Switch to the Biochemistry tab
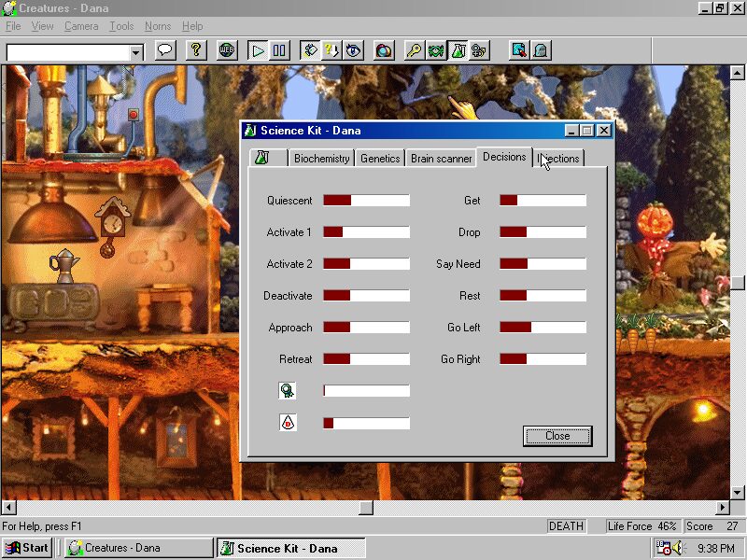Screen dimensions: 747x560 coord(321,159)
